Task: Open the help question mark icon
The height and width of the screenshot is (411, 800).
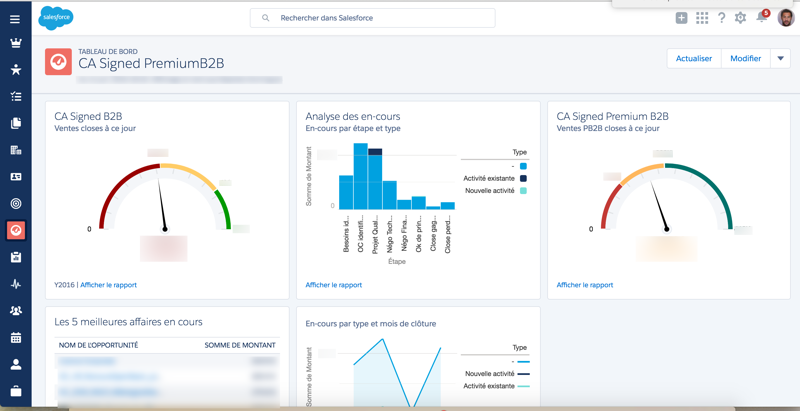Action: pyautogui.click(x=721, y=18)
